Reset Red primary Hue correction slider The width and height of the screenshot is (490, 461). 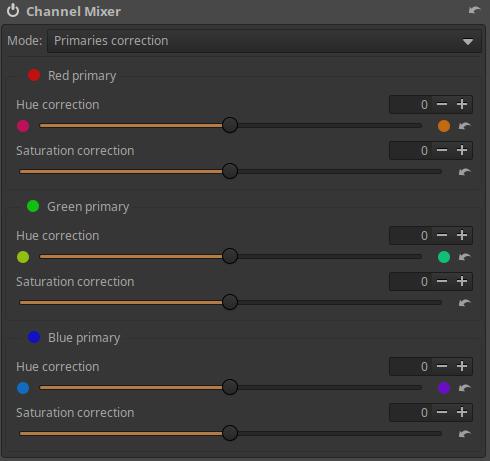tap(464, 126)
